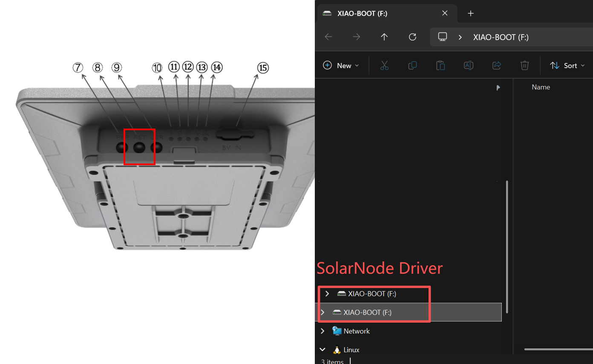Open the Sort options dropdown
Image resolution: width=593 pixels, height=364 pixels.
567,66
